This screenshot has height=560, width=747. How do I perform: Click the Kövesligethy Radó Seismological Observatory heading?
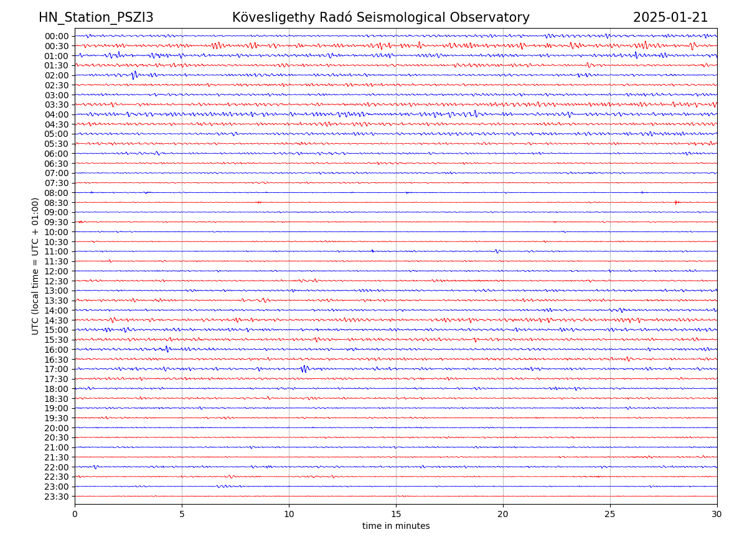(380, 18)
